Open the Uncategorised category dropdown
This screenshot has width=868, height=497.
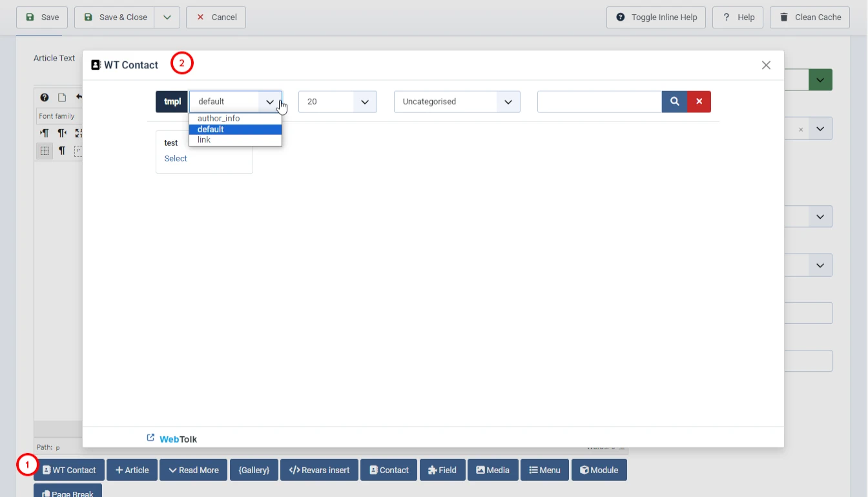[x=457, y=101]
